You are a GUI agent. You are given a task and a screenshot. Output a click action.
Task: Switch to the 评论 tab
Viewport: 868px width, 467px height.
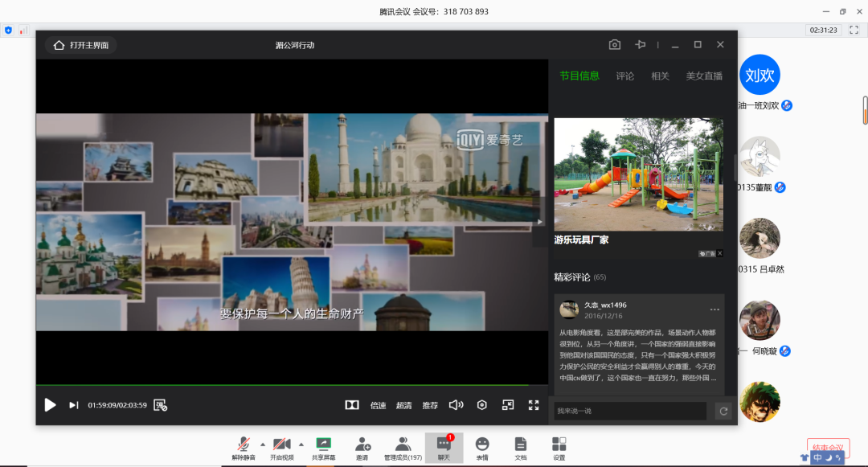624,76
